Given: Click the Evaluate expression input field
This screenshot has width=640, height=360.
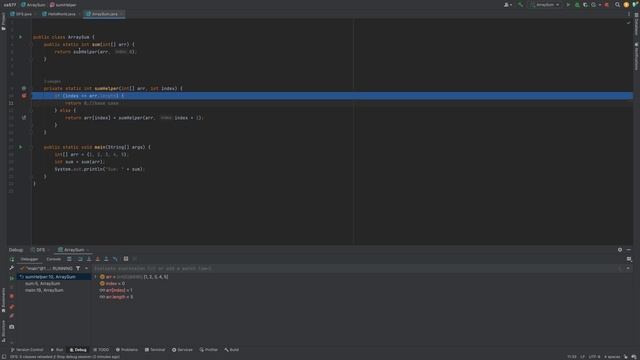Looking at the screenshot, I should coord(355,269).
